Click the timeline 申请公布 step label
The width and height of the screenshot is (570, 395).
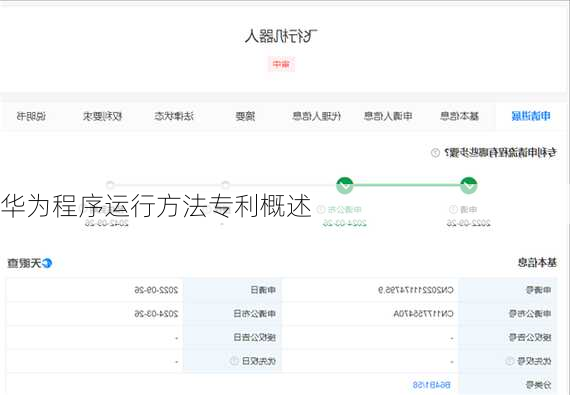pos(344,210)
